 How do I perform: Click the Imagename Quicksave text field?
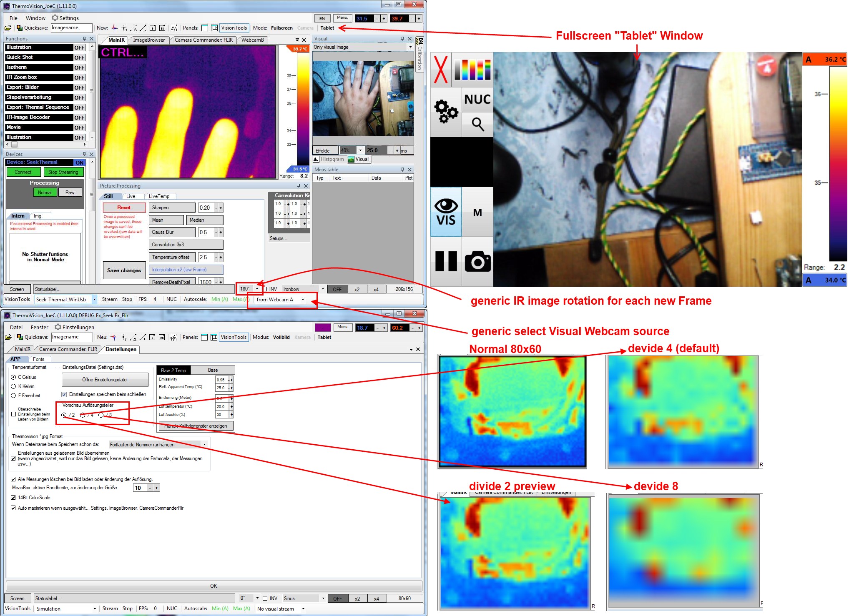click(x=71, y=28)
